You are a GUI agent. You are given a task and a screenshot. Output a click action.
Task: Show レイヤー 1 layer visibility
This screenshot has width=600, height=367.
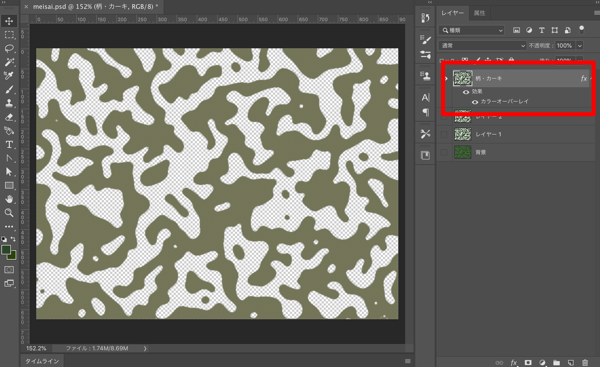(x=444, y=134)
